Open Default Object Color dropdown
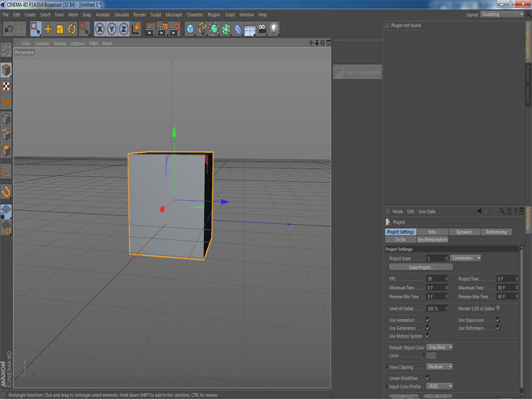Screen dimensions: 532x399 440,347
